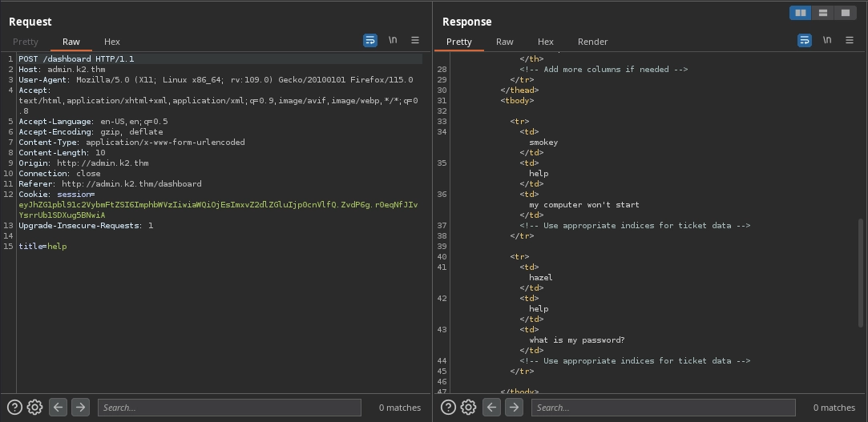Toggle non-printable characters \n in Request panel

pyautogui.click(x=393, y=40)
